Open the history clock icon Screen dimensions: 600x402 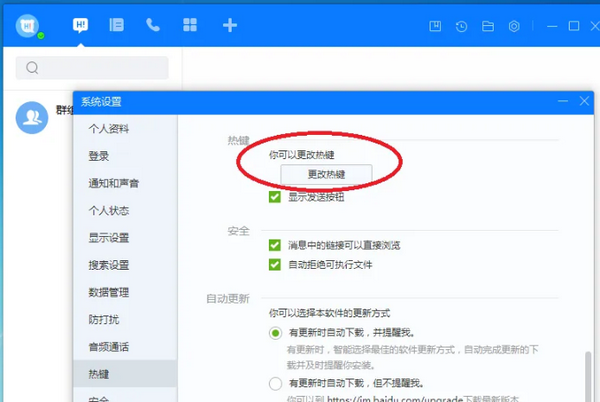[462, 26]
